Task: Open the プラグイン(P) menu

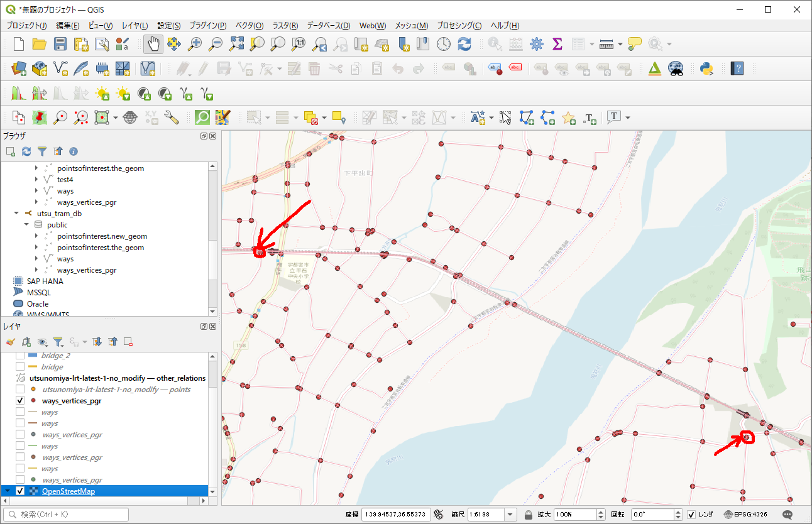Action: pos(207,26)
